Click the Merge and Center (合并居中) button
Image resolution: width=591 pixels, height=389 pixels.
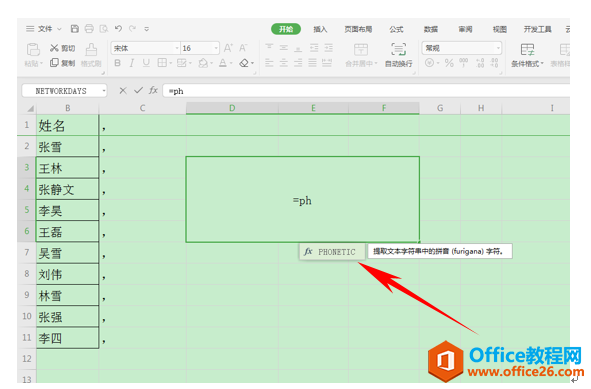[361, 55]
